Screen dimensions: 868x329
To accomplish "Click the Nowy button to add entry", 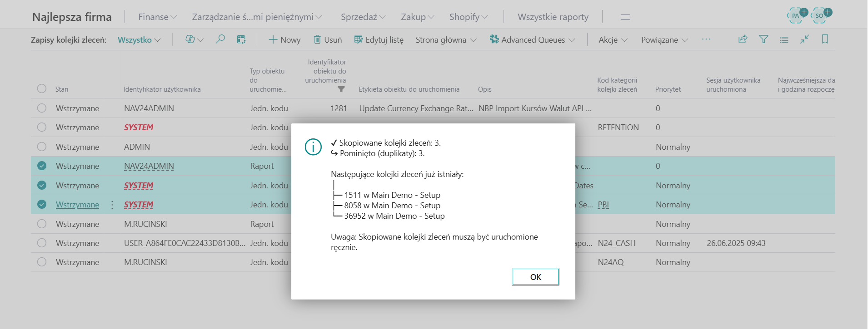I will (284, 40).
